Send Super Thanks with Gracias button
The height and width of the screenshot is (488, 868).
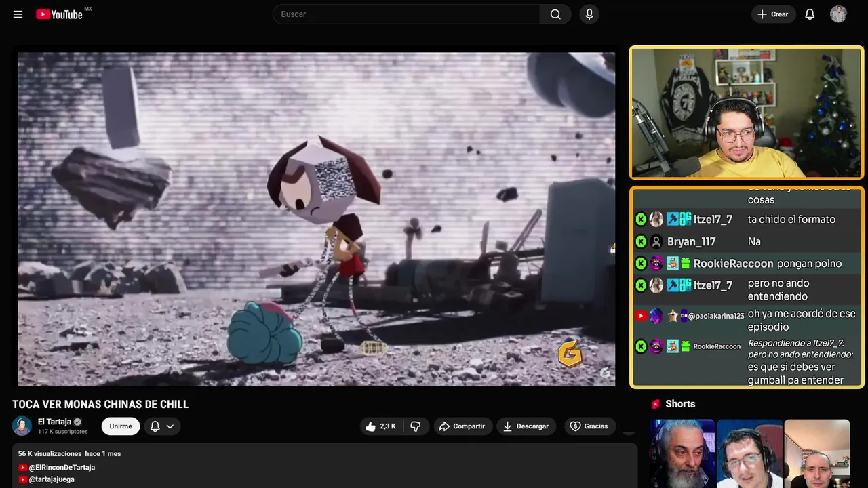pyautogui.click(x=589, y=426)
